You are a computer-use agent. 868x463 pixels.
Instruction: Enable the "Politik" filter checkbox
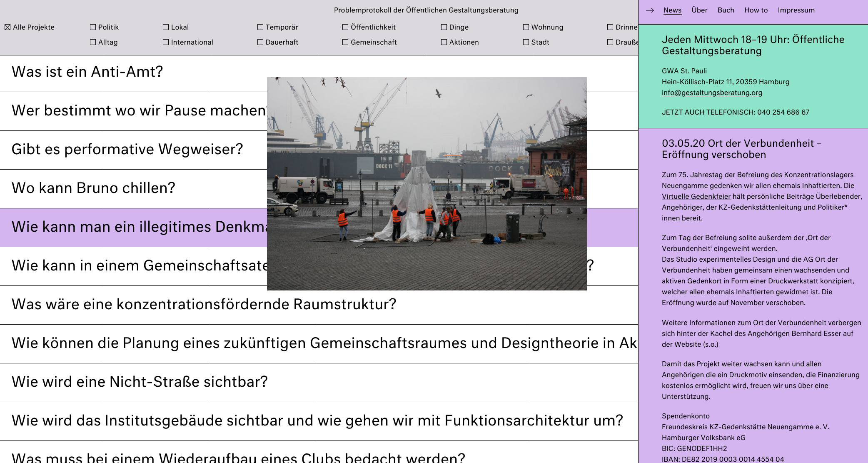pos(92,27)
